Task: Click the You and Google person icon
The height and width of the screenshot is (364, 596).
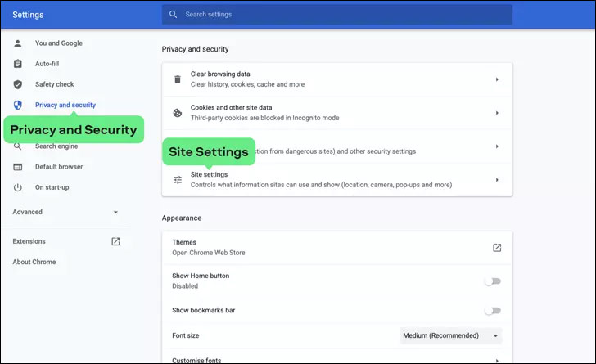Action: coord(18,43)
